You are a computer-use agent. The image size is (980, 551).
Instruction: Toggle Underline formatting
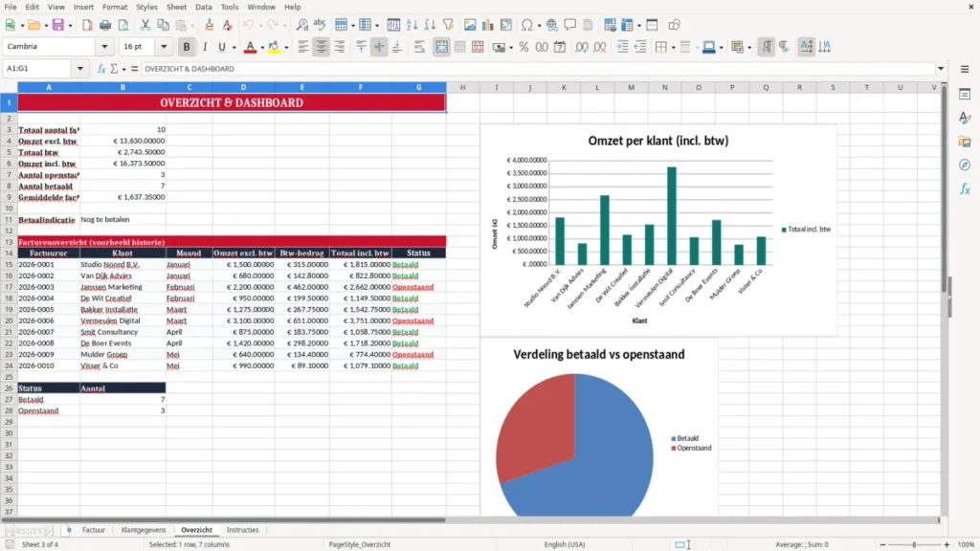click(x=221, y=47)
